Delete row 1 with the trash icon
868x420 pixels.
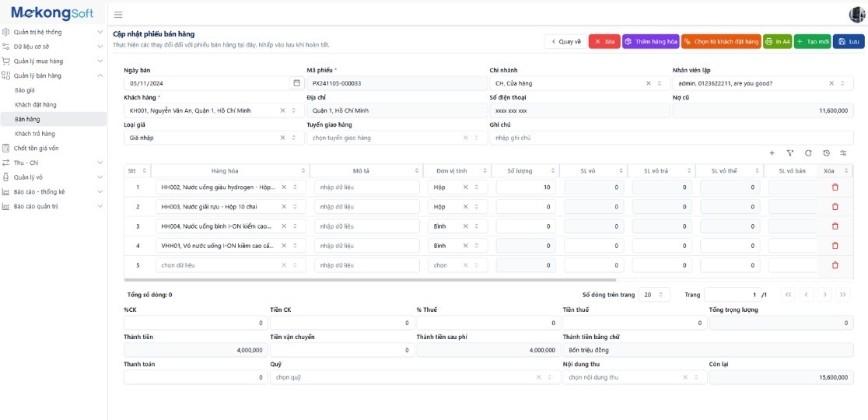click(835, 187)
